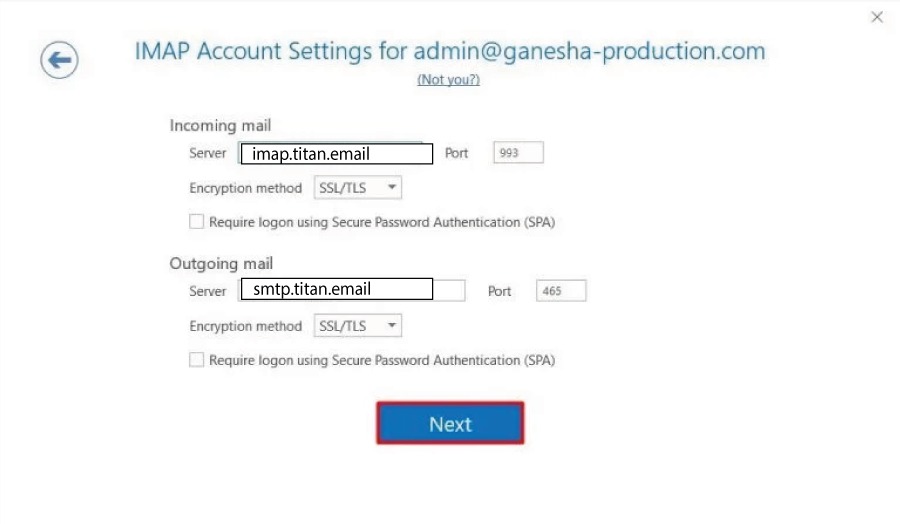
Task: Click the "Port" label beside 465
Action: click(499, 292)
